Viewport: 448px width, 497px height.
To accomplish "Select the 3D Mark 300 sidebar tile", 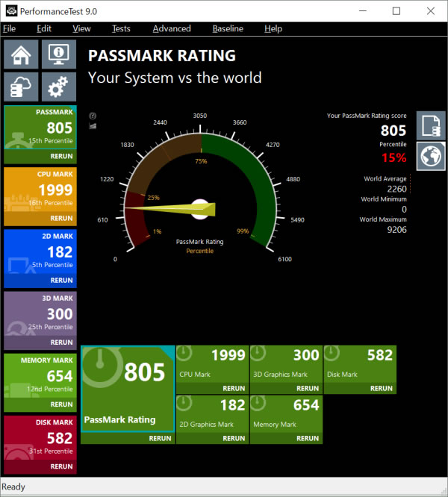I will pos(40,313).
